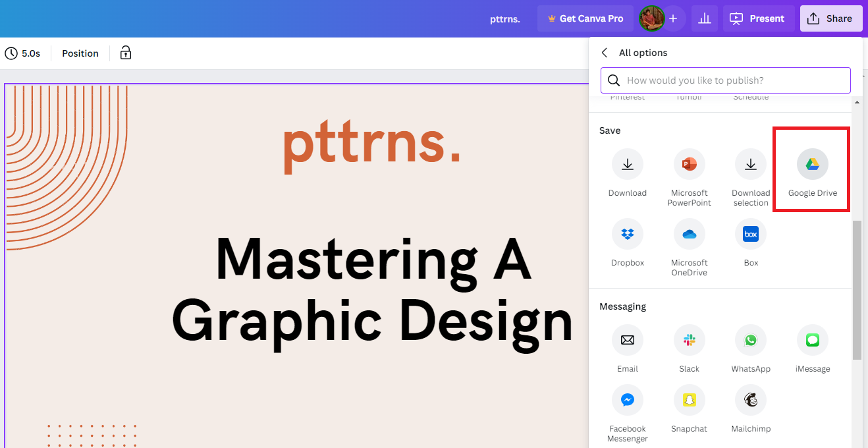868x448 pixels.
Task: Open Microsoft OneDrive save option
Action: coord(689,234)
